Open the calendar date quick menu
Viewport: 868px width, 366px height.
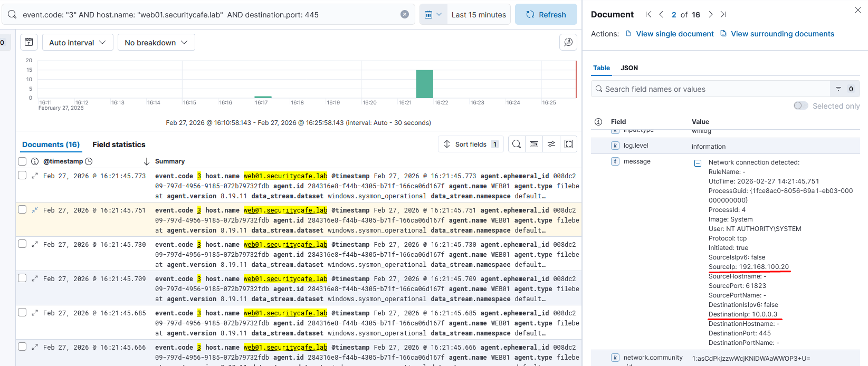click(x=433, y=15)
